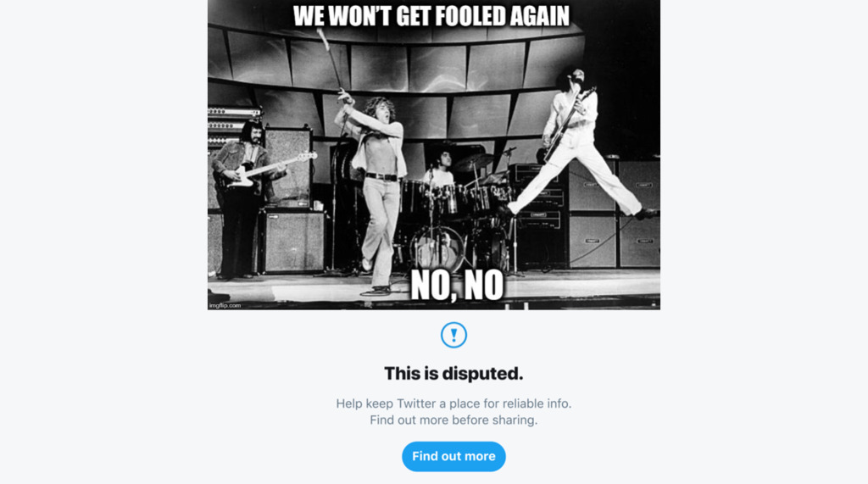Click the Find out more button
This screenshot has height=484, width=868.
[453, 456]
